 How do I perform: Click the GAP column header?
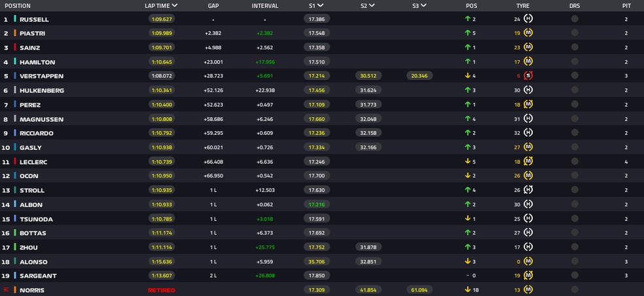pyautogui.click(x=213, y=6)
